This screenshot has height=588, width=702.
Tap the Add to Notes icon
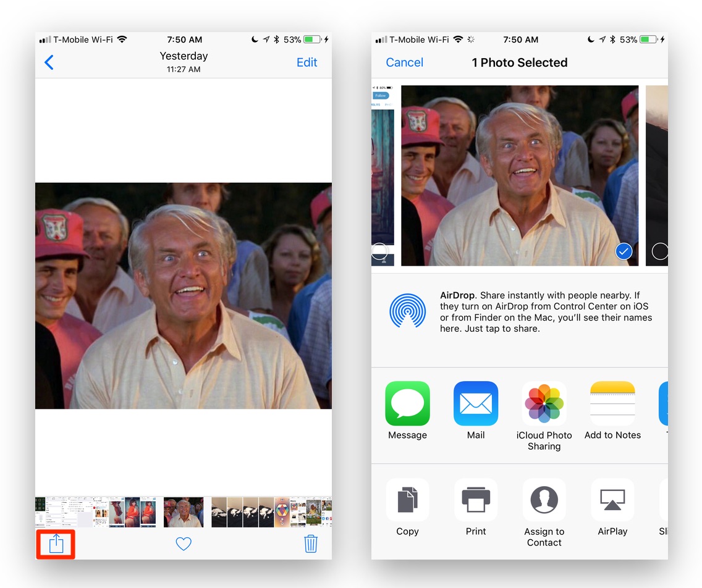(612, 403)
